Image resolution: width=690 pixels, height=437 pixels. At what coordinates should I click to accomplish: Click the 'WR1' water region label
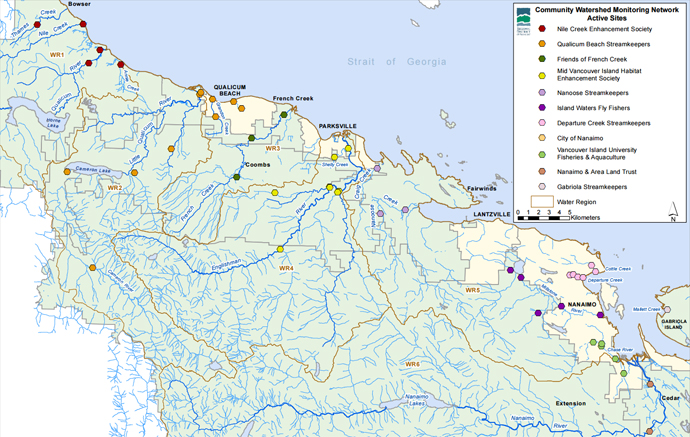point(57,55)
